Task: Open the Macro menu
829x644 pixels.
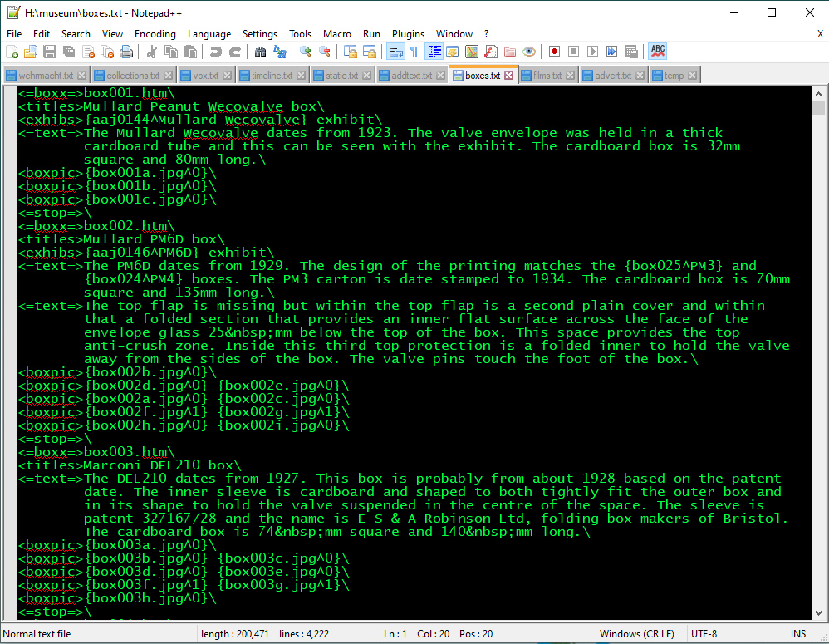Action: [x=336, y=34]
